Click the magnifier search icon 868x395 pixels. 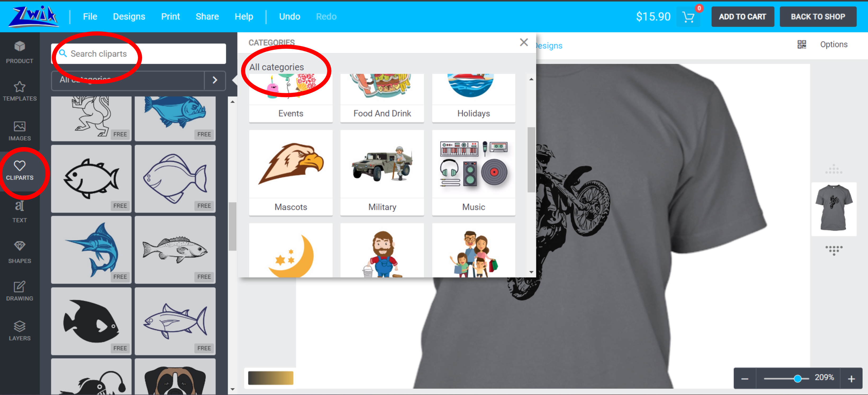click(x=63, y=53)
